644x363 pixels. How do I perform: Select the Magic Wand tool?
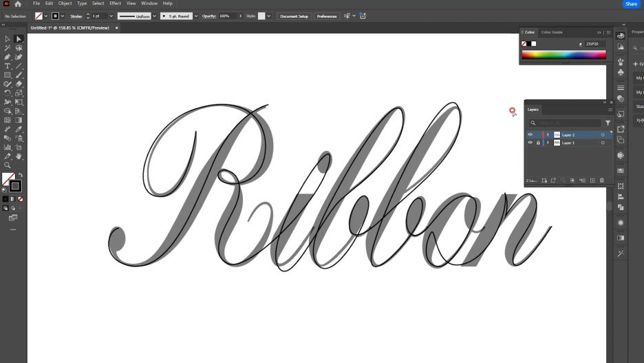(x=8, y=48)
